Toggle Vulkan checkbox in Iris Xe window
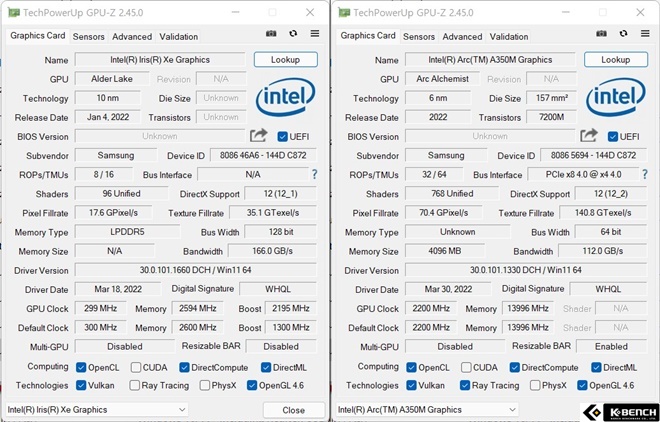The width and height of the screenshot is (660, 422). click(81, 385)
